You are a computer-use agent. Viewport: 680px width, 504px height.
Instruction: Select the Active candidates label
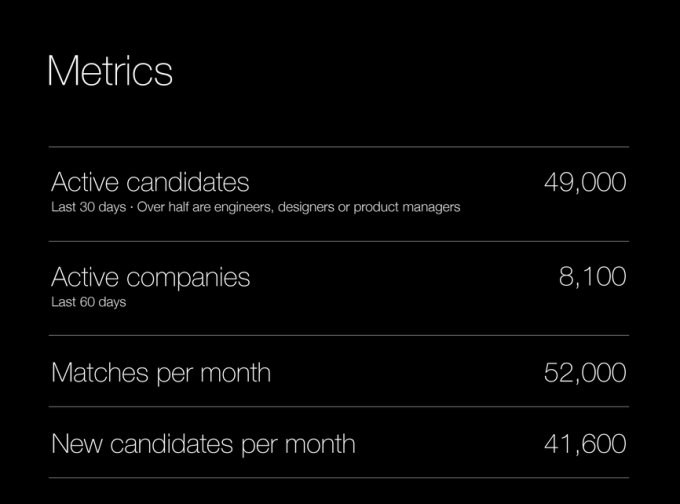click(x=150, y=182)
